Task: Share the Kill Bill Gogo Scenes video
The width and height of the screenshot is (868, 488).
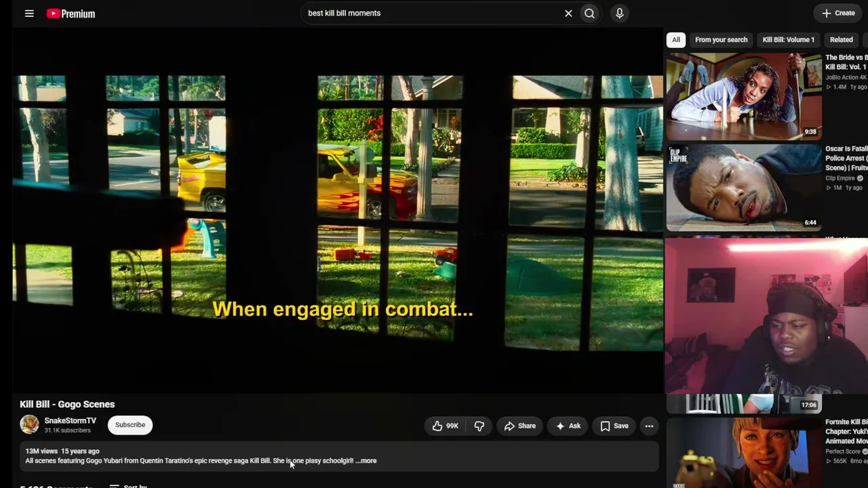Action: [x=520, y=426]
